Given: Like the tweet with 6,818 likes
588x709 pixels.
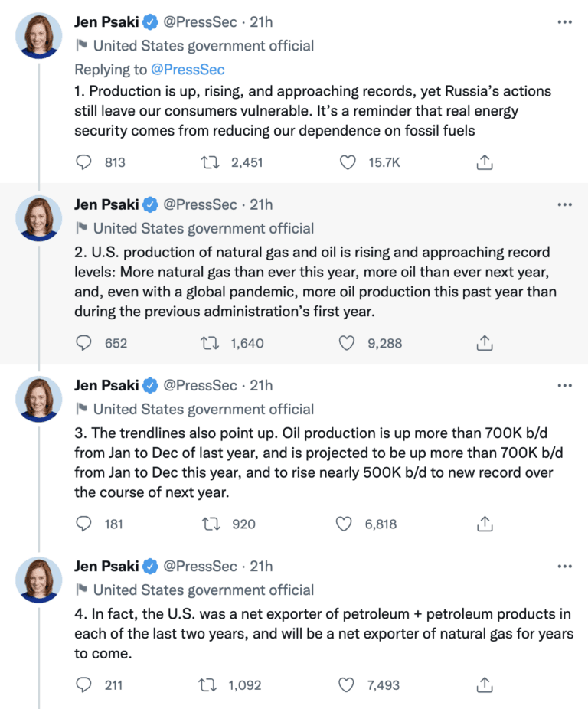Looking at the screenshot, I should [x=347, y=524].
